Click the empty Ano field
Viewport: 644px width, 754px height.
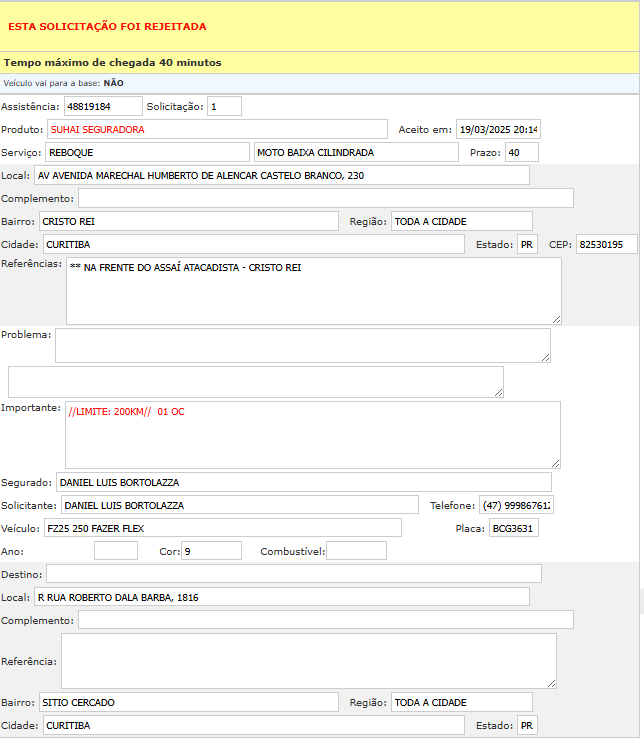(x=116, y=551)
